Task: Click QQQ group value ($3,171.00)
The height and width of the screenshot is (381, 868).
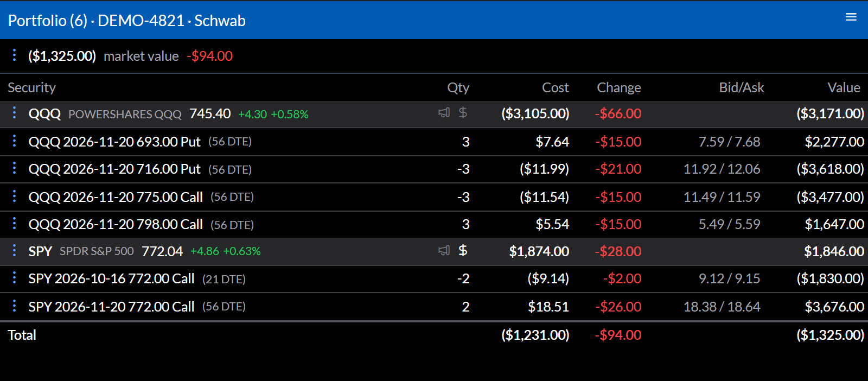Action: [830, 113]
